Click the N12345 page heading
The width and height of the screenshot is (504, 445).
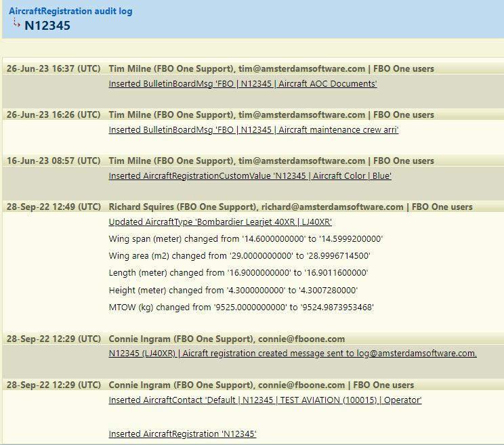click(47, 26)
